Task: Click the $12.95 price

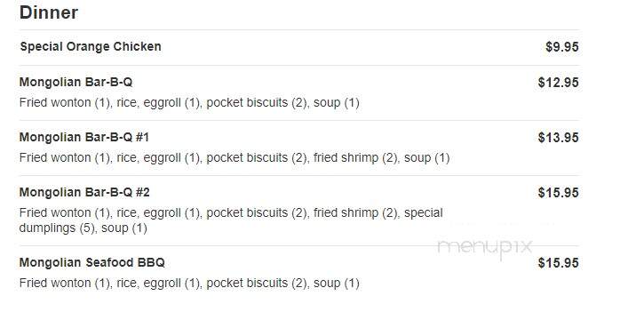Action: (x=558, y=83)
